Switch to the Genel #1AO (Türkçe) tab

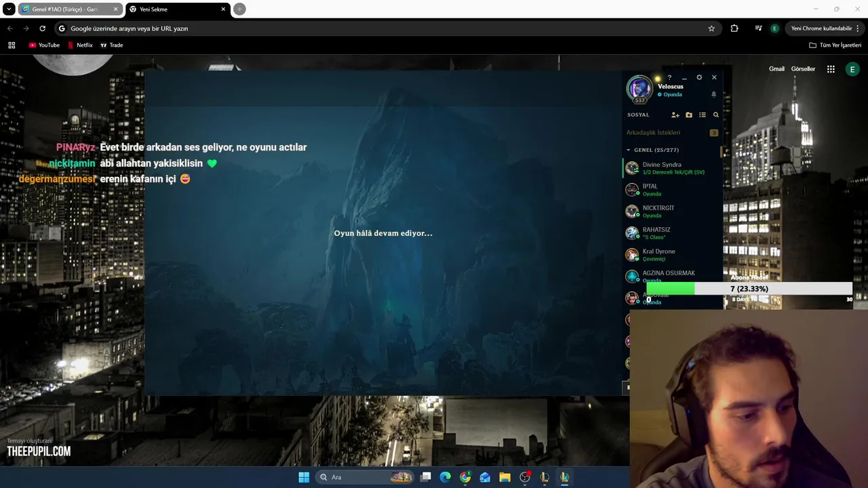[x=65, y=9]
